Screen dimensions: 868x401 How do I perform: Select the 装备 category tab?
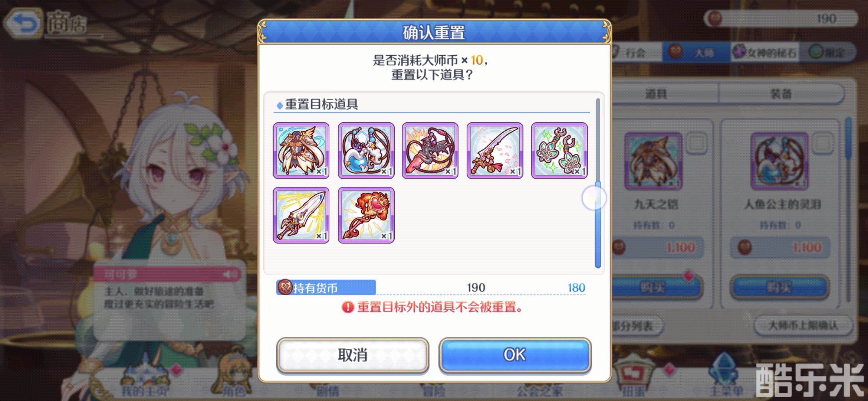coord(781,94)
